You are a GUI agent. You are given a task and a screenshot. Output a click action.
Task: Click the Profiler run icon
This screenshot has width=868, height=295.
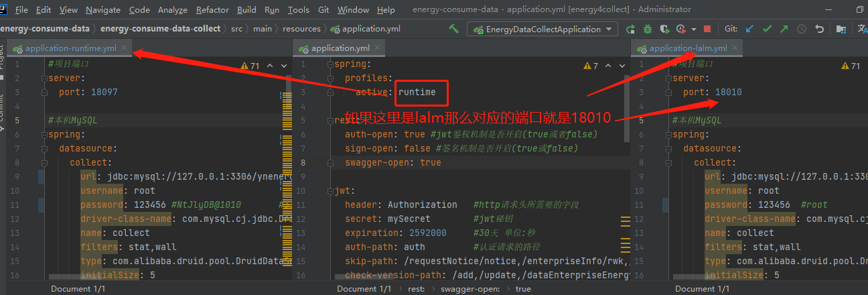pos(681,29)
